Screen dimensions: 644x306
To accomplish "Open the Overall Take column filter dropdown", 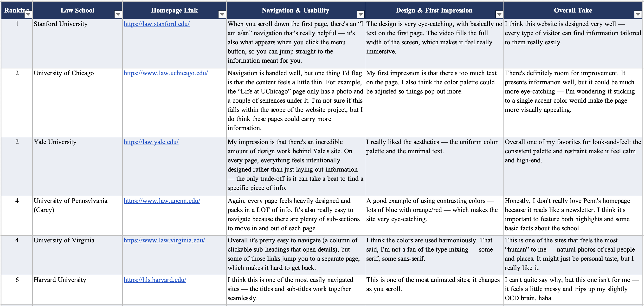I will (x=638, y=14).
